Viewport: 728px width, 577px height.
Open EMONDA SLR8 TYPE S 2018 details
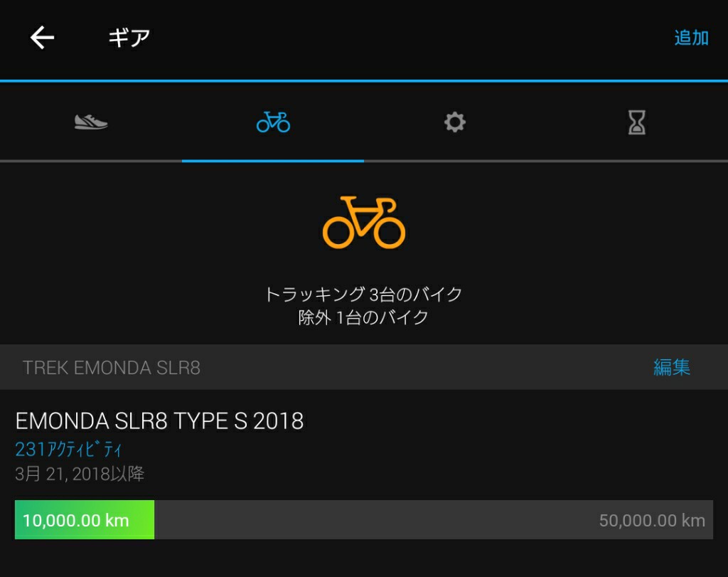coord(159,421)
